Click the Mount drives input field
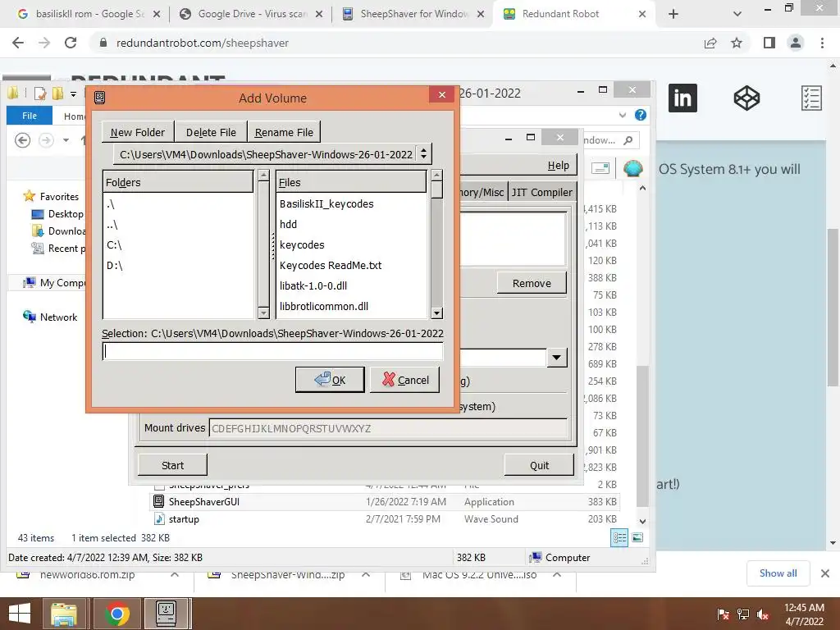Image resolution: width=840 pixels, height=630 pixels. pos(388,428)
